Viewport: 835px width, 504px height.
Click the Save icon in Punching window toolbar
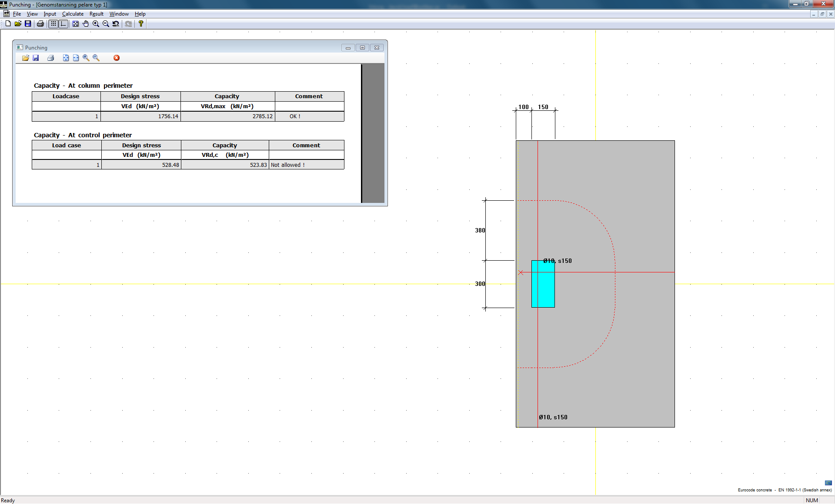click(x=36, y=58)
